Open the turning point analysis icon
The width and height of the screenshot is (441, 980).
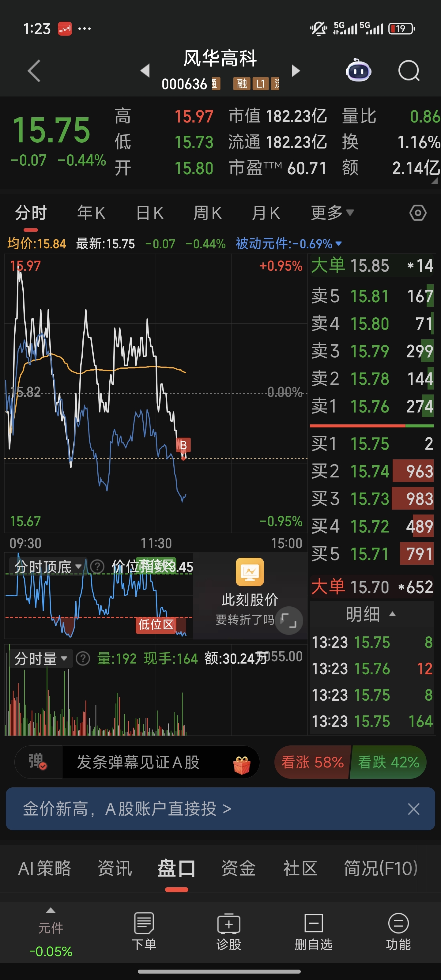pyautogui.click(x=250, y=572)
